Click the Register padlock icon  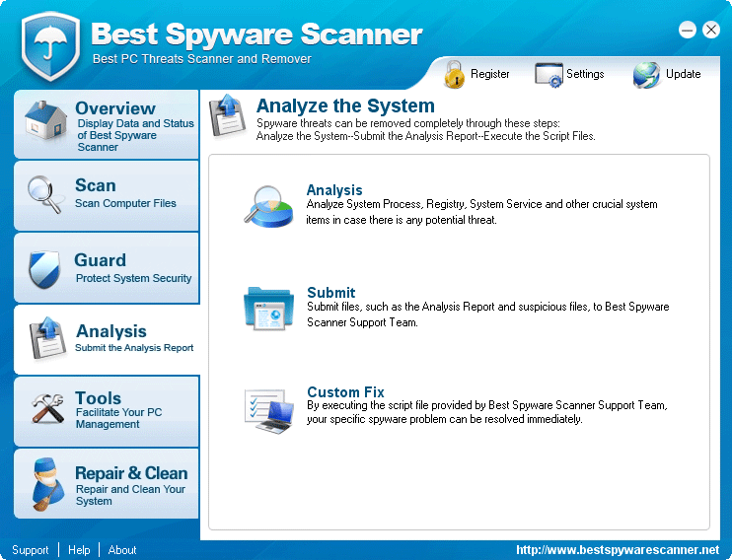point(454,74)
